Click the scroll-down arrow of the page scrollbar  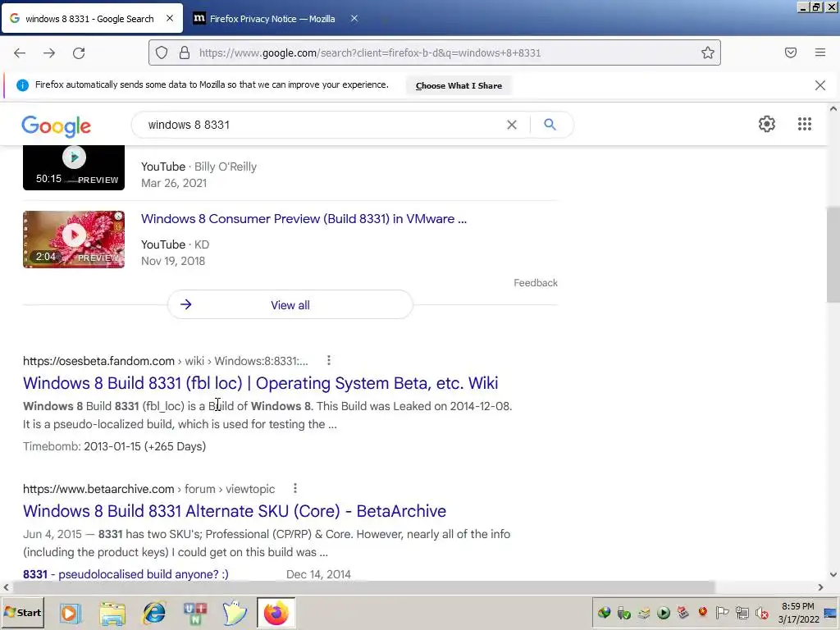(833, 575)
